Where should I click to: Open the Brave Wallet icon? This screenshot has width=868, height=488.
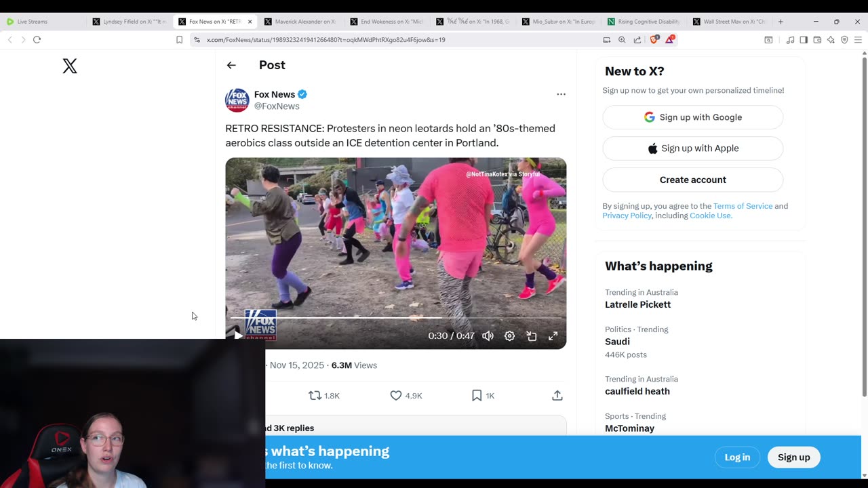[817, 39]
